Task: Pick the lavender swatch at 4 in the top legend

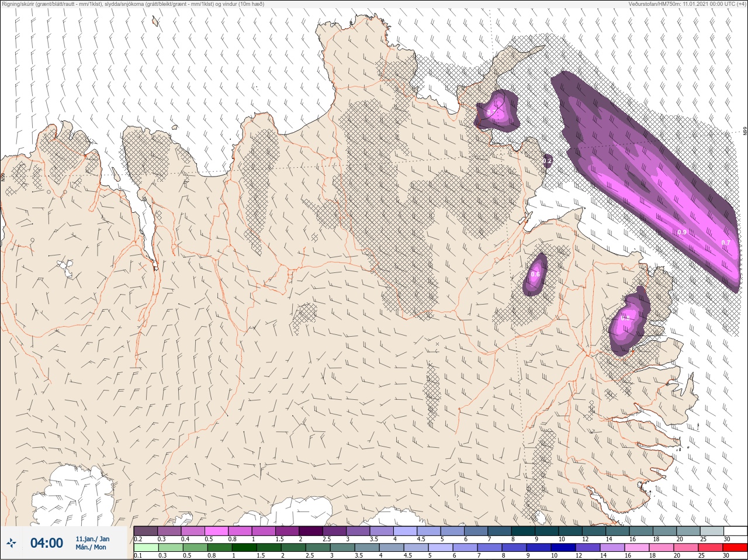Action: [x=406, y=531]
